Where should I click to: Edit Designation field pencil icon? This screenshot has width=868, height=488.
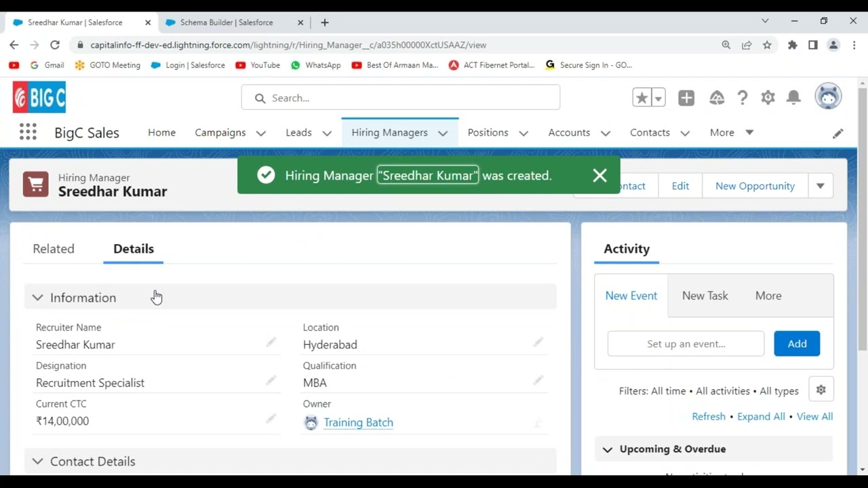point(271,380)
